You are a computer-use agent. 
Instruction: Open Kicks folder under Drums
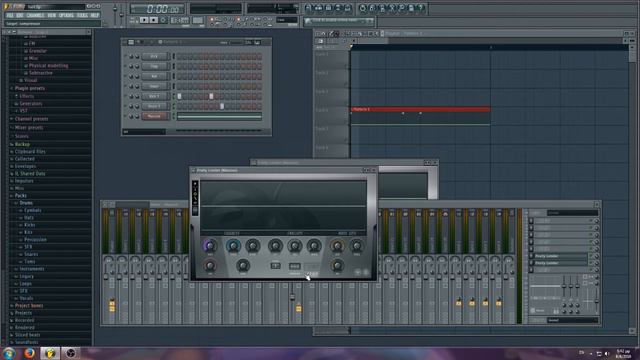tap(29, 225)
